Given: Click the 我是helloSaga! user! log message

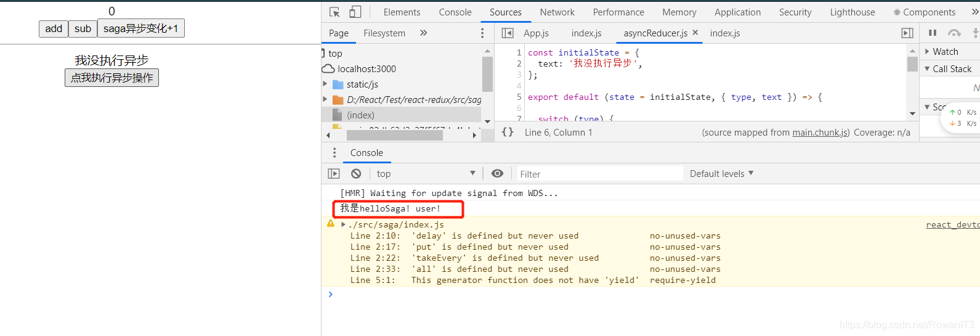Looking at the screenshot, I should [391, 208].
